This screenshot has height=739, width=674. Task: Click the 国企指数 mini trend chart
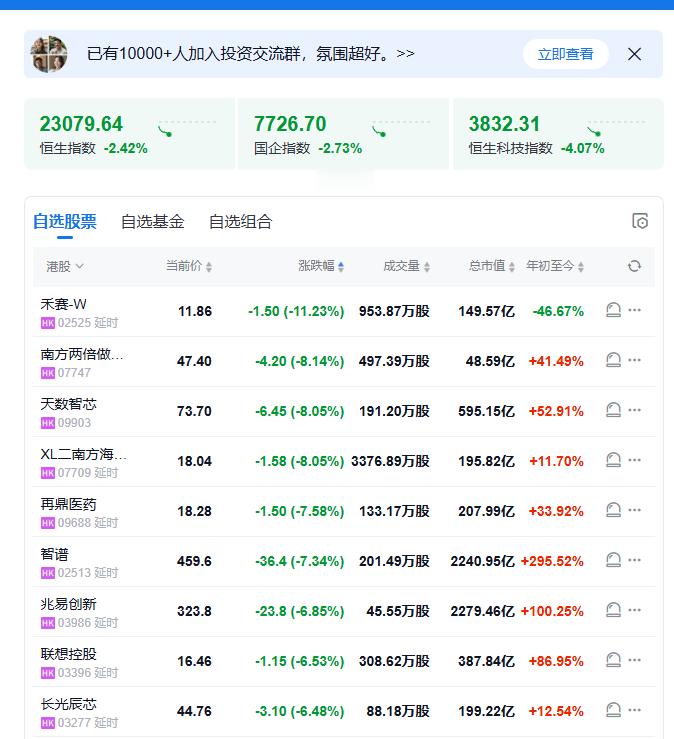point(401,128)
